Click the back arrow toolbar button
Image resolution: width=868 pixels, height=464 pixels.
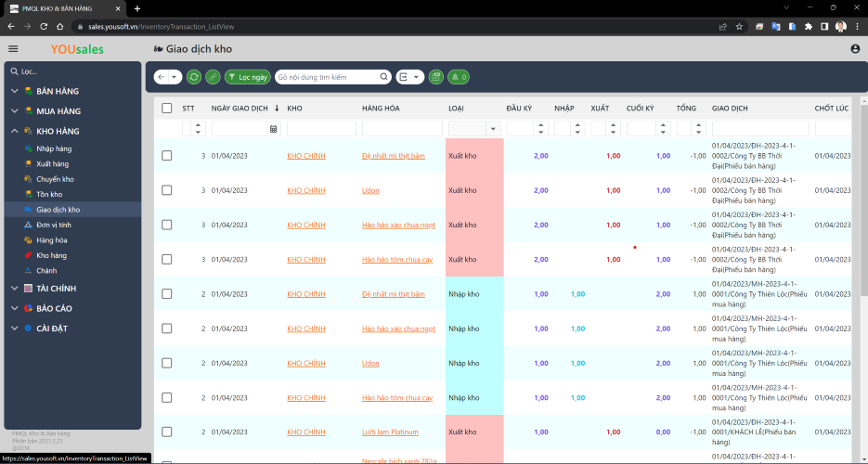pyautogui.click(x=162, y=77)
